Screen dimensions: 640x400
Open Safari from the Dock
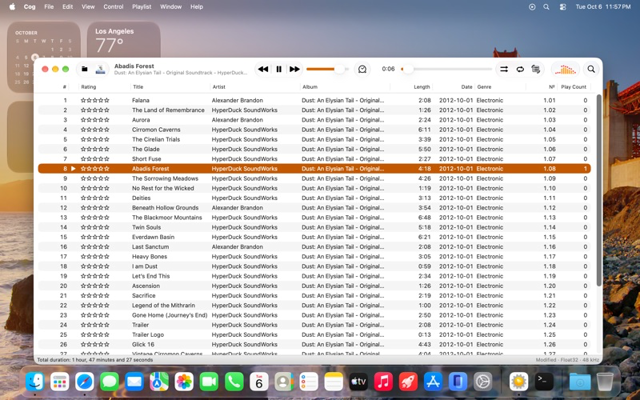coord(84,382)
